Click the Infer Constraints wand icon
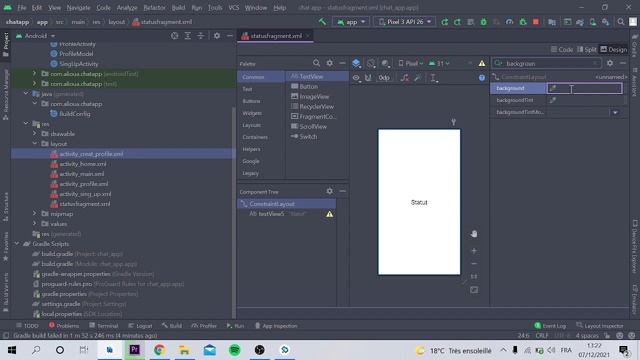 tap(417, 78)
